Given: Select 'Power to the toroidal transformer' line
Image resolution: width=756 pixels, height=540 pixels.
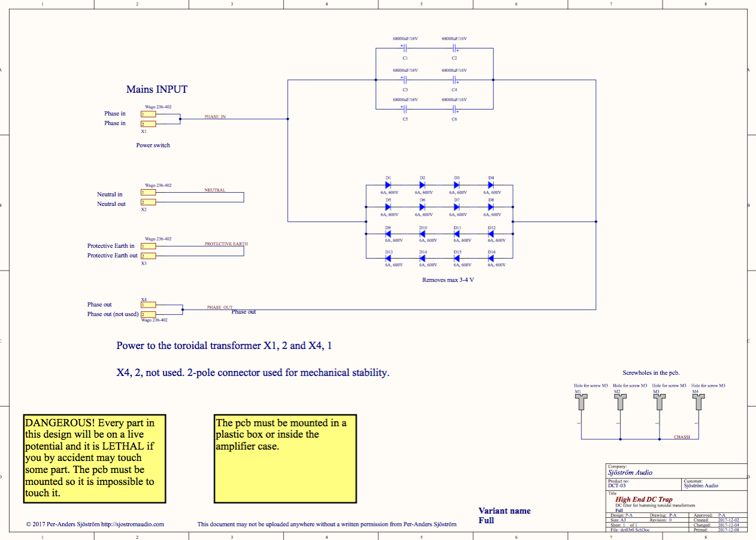Looking at the screenshot, I should (224, 346).
